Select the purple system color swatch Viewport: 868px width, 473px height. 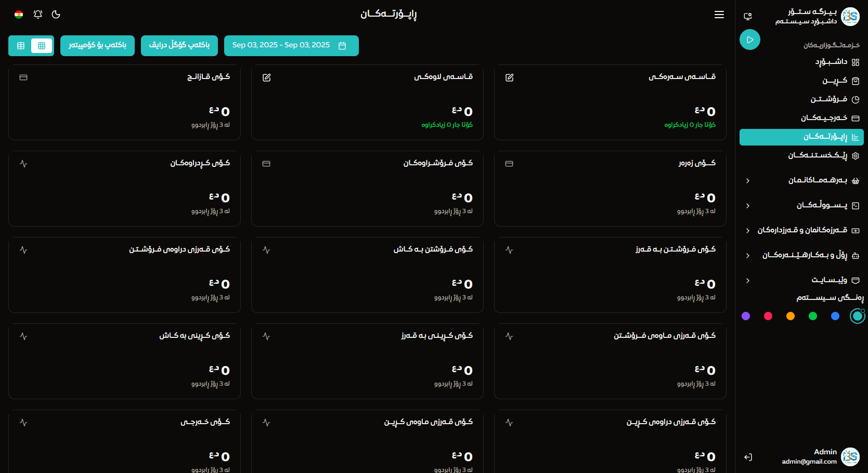746,316
